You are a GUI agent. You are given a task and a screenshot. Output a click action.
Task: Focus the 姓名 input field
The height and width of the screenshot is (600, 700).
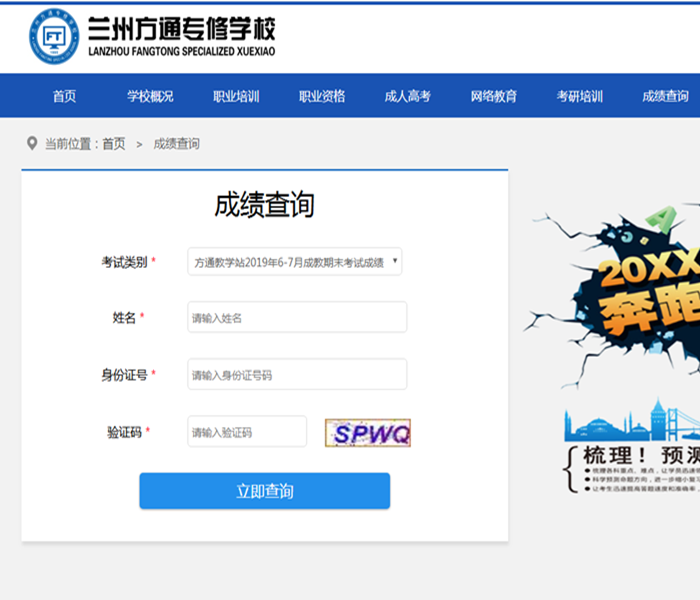[297, 317]
